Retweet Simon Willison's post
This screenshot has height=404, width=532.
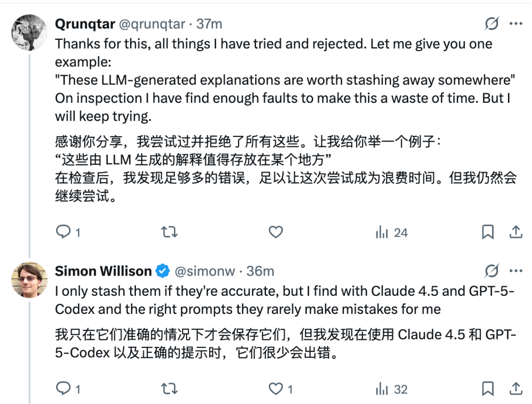[x=169, y=389]
